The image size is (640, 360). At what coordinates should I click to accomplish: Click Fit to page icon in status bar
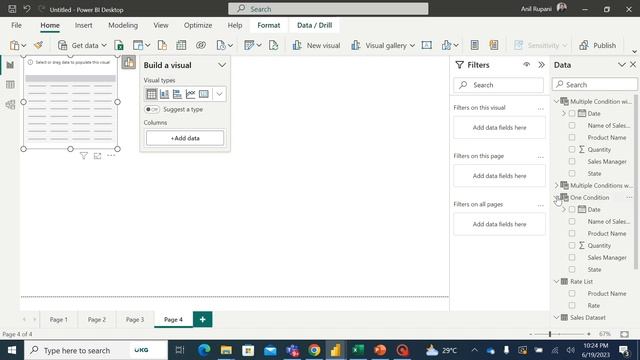tap(624, 334)
